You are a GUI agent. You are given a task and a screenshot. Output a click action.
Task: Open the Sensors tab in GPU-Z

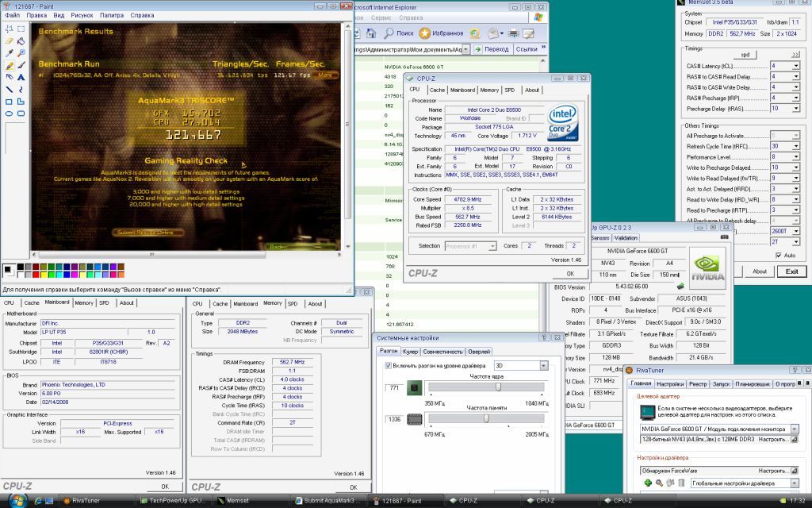click(x=600, y=238)
